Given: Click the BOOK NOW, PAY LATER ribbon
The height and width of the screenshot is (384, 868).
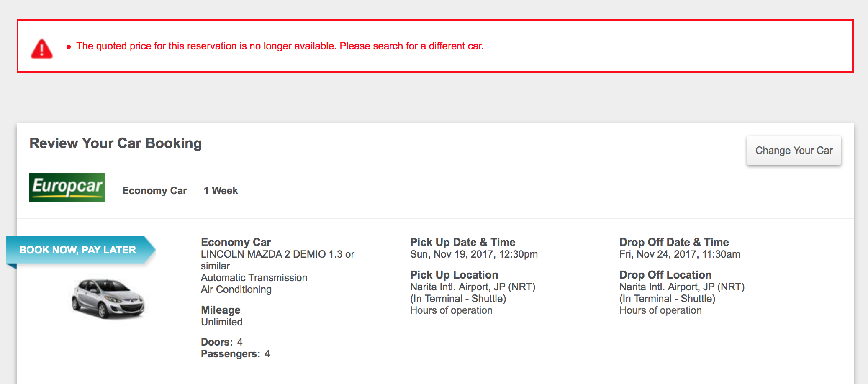Looking at the screenshot, I should 77,250.
